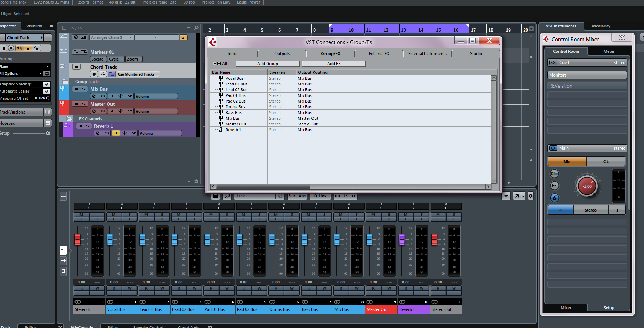Viewport: 644px width, 328px height.
Task: Click the VST Connections horizontal scrollbar thumb
Action: pos(263,187)
